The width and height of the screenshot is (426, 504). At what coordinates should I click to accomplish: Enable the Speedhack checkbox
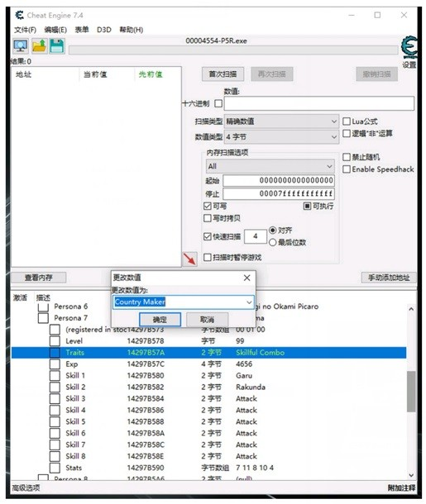[347, 169]
